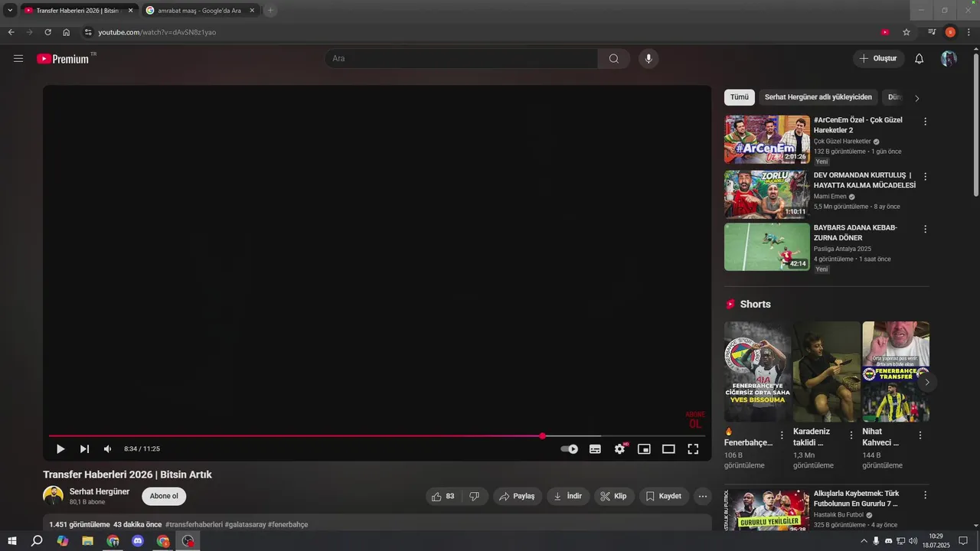This screenshot has height=551, width=980.
Task: Skip to the next video
Action: click(84, 449)
